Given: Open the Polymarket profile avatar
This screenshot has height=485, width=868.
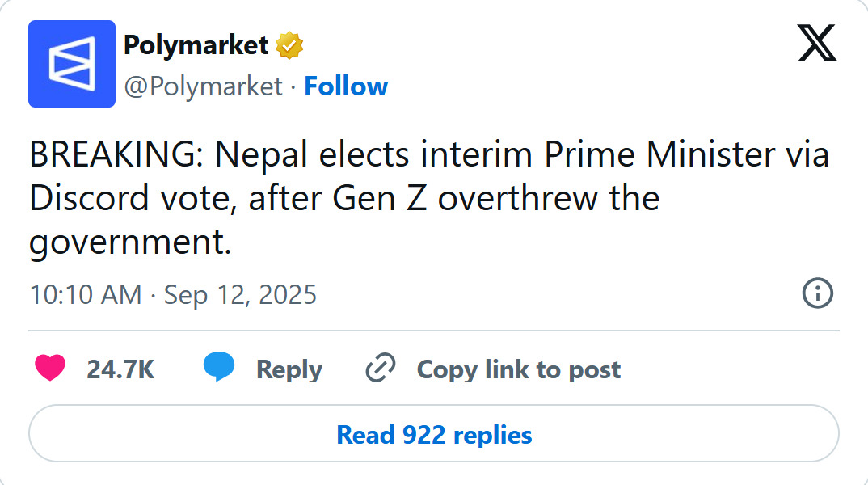Looking at the screenshot, I should (x=72, y=64).
